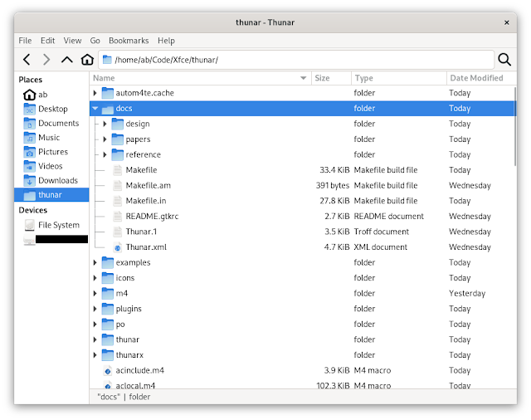Click the design folder icon

pos(117,124)
